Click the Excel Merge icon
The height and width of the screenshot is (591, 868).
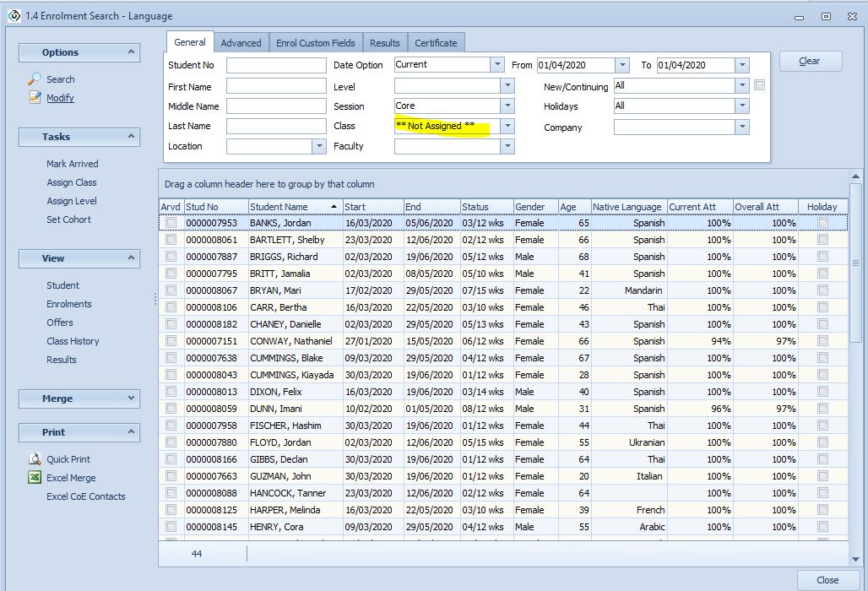coord(35,478)
